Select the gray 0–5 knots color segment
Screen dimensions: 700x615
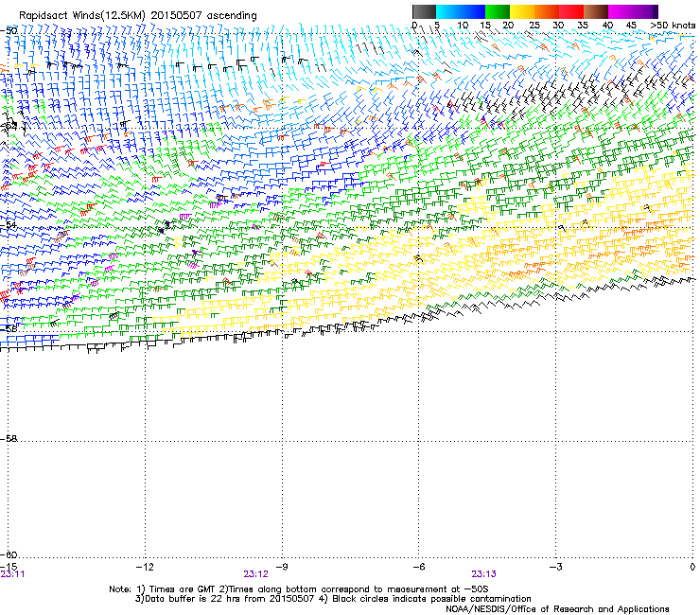(x=424, y=11)
